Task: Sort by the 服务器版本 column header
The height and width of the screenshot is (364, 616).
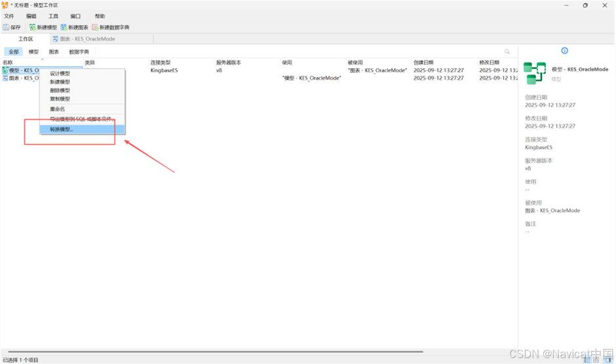Action: (x=247, y=62)
